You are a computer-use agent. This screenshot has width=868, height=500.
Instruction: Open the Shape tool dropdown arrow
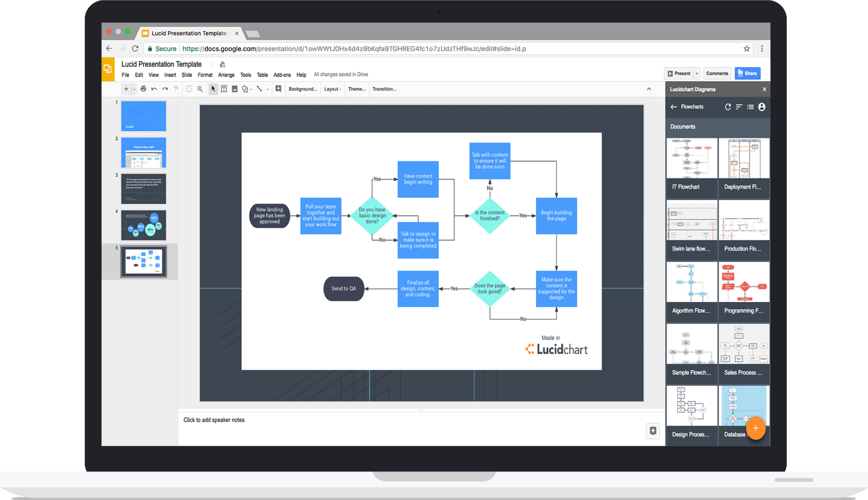pyautogui.click(x=251, y=90)
